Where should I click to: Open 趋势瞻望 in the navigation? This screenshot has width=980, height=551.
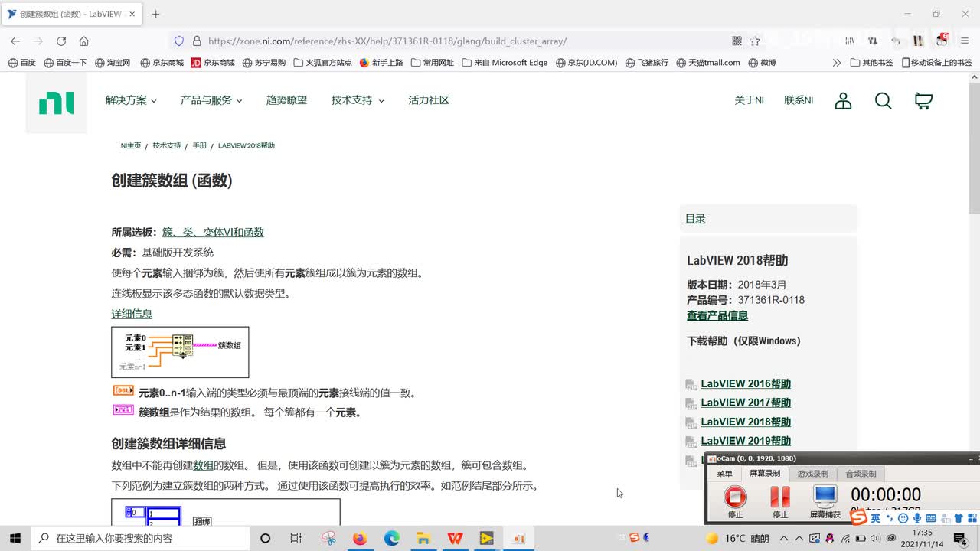(x=286, y=100)
